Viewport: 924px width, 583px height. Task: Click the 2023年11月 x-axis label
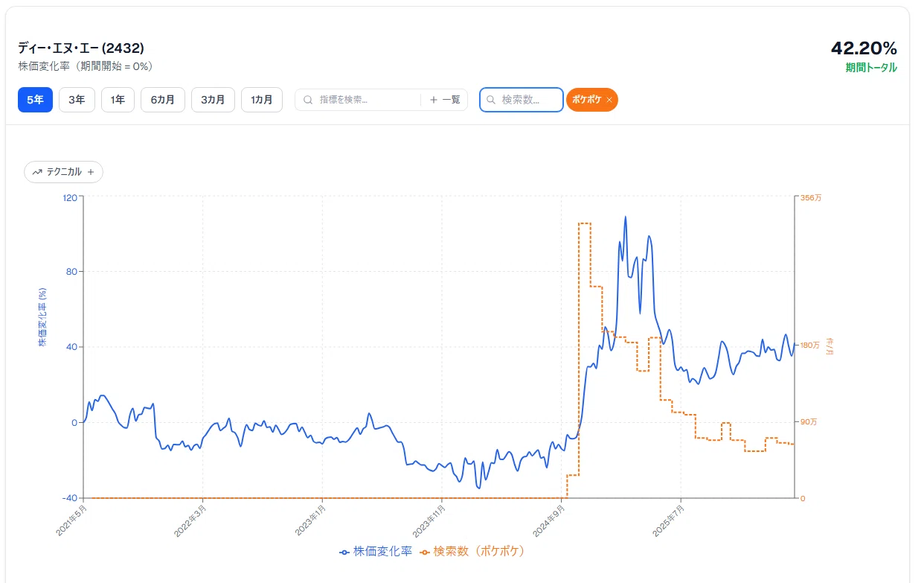[428, 520]
